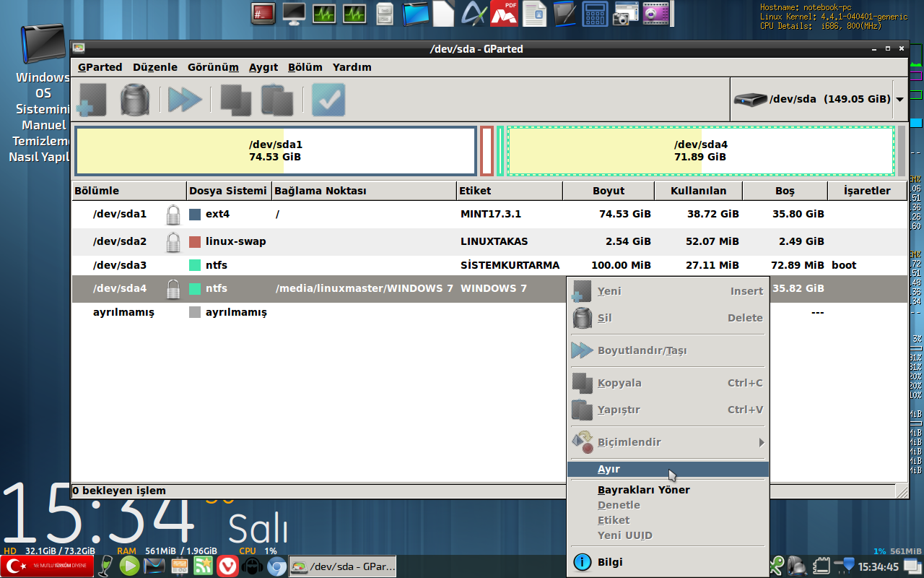Select Bayrakları Yöner in context menu
Image resolution: width=924 pixels, height=578 pixels.
click(x=668, y=490)
